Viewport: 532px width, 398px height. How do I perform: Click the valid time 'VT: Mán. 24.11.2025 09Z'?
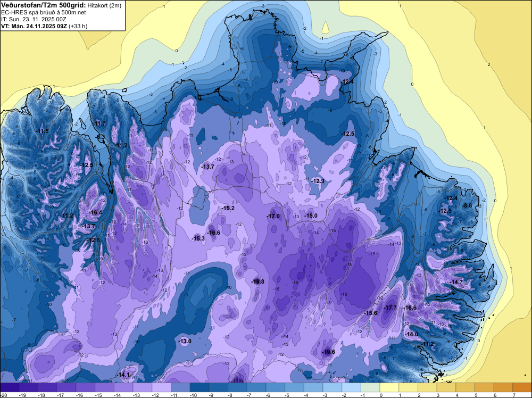(34, 26)
